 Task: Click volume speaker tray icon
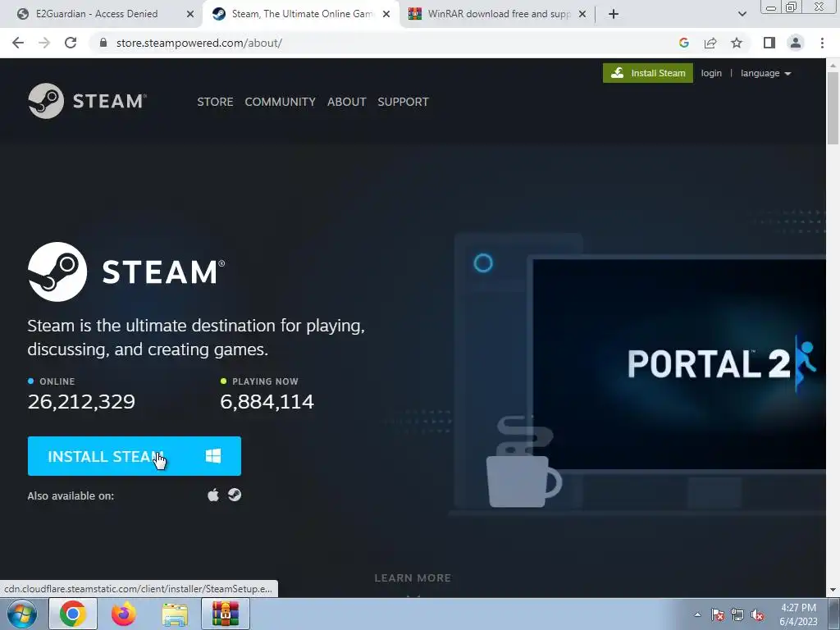[x=757, y=614]
